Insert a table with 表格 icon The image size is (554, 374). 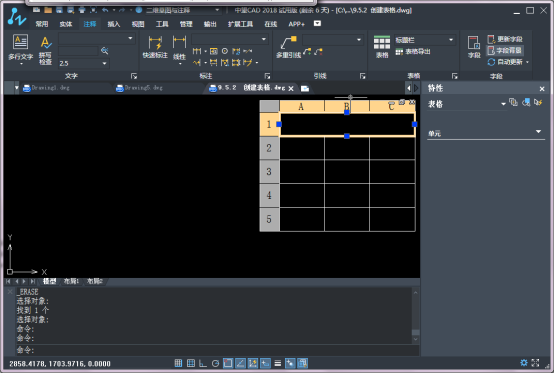382,47
